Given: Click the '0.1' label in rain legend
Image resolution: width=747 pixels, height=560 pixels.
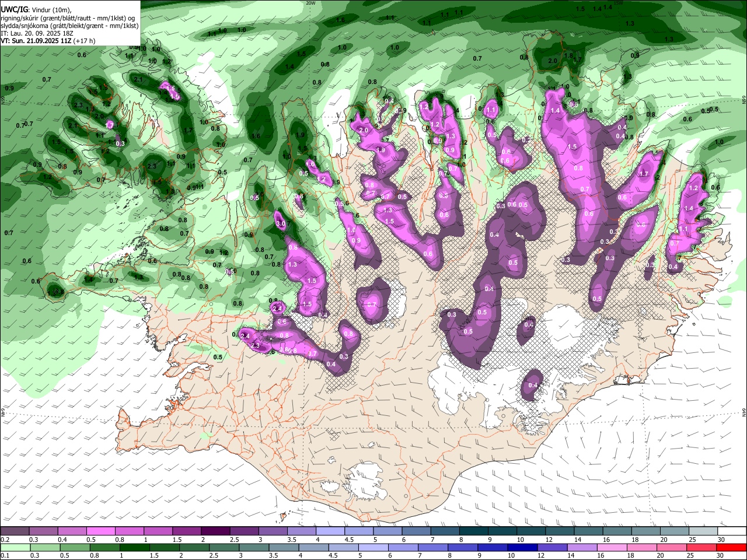Looking at the screenshot, I should click(x=4, y=556).
